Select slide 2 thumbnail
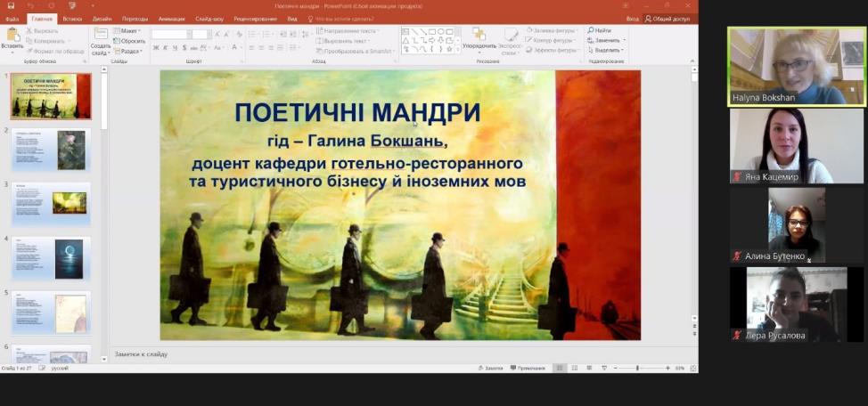The height and width of the screenshot is (406, 868). pos(51,150)
